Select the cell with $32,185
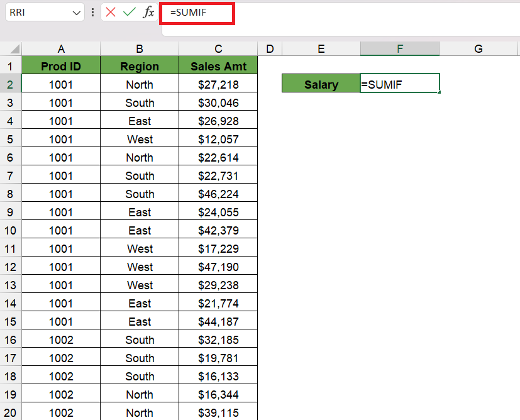 click(218, 340)
